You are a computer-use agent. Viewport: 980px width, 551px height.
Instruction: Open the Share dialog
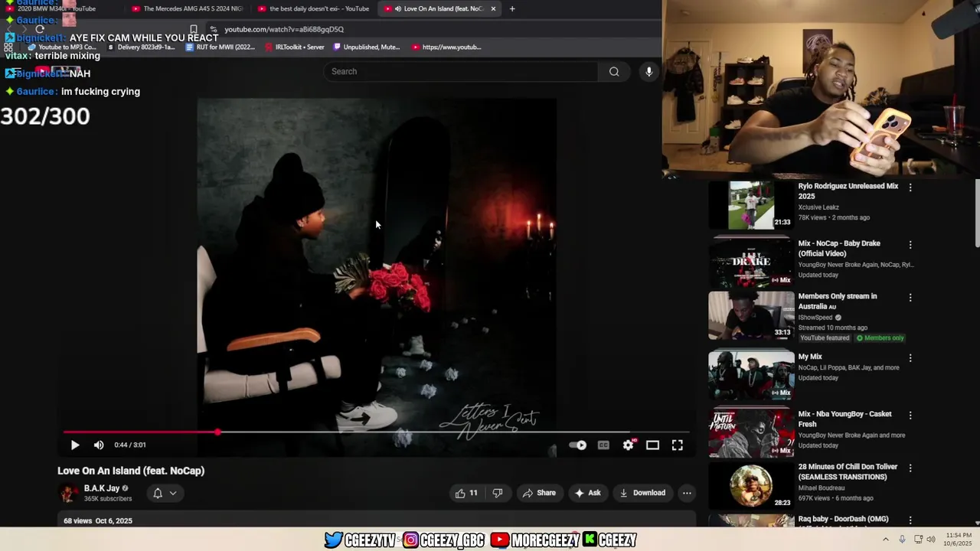coord(539,493)
